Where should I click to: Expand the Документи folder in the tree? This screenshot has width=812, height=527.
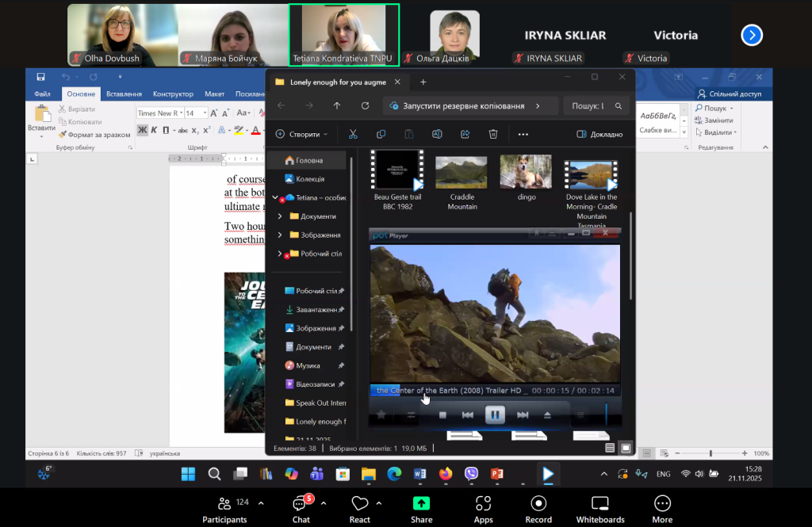point(280,216)
